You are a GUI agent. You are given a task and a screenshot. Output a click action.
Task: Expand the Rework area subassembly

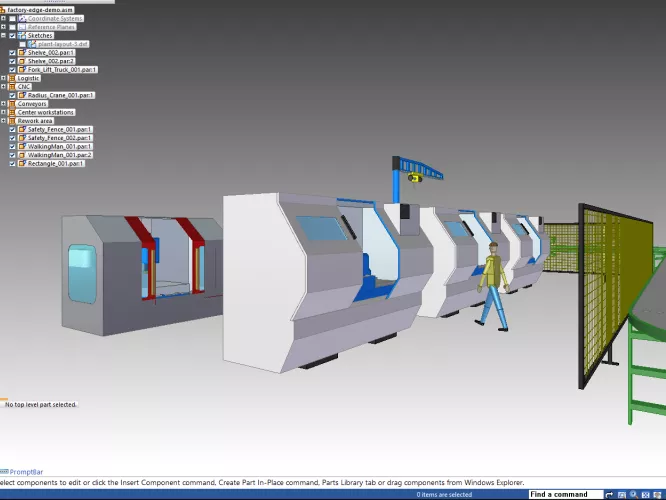(x=3, y=120)
